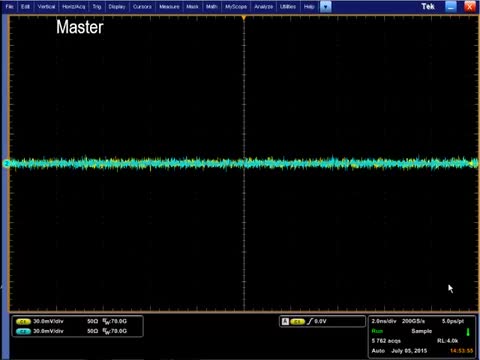
Task: Minimize the Tek oscilloscope window
Action: coord(451,6)
